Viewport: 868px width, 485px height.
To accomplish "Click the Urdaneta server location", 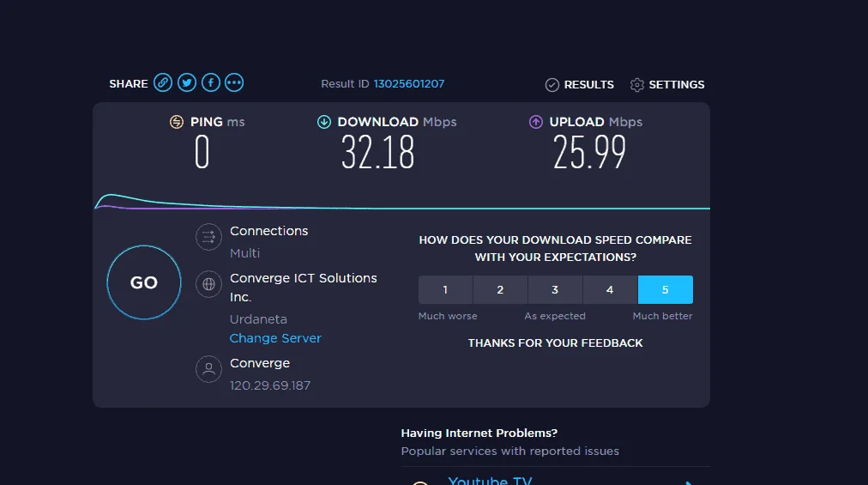I will click(258, 319).
